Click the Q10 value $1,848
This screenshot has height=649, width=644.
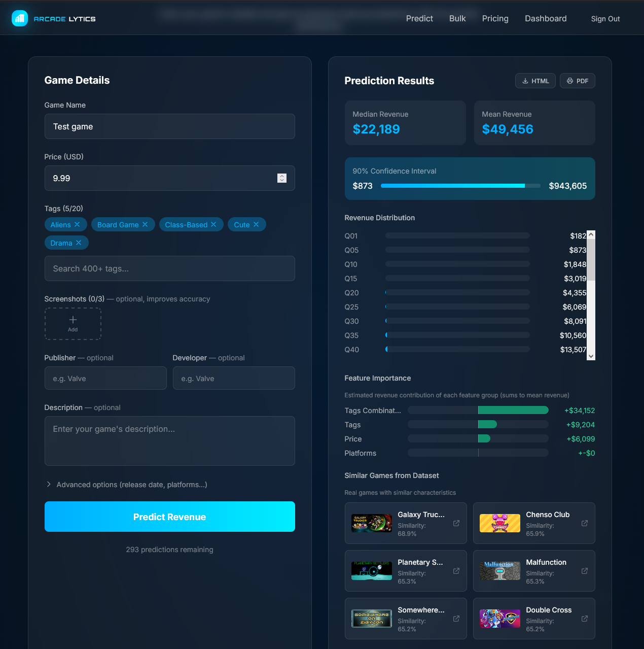click(575, 264)
